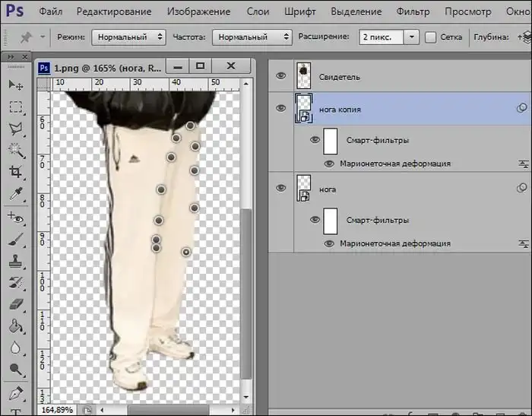
Task: Expand the Расширение pixel value dropdown
Action: point(411,37)
